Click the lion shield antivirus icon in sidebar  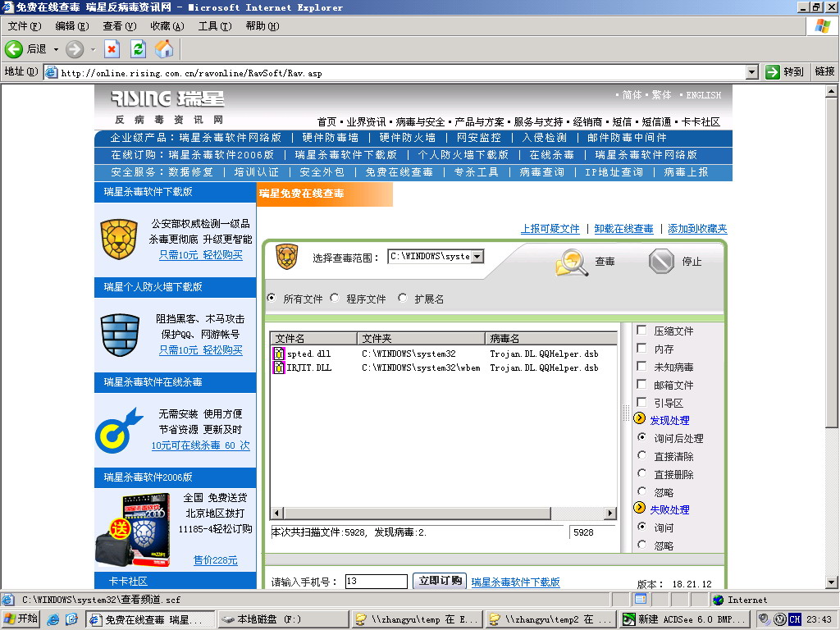click(x=119, y=239)
